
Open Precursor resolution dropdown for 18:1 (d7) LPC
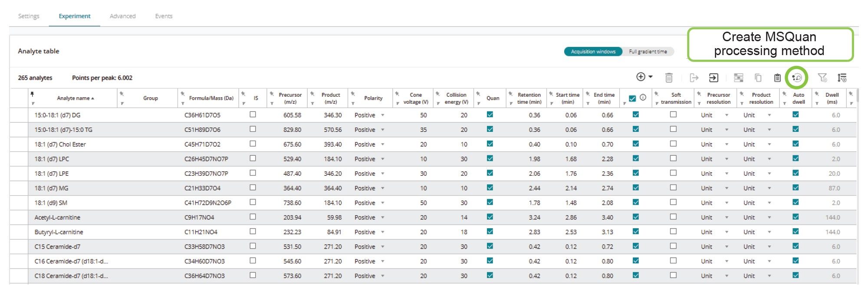[727, 159]
